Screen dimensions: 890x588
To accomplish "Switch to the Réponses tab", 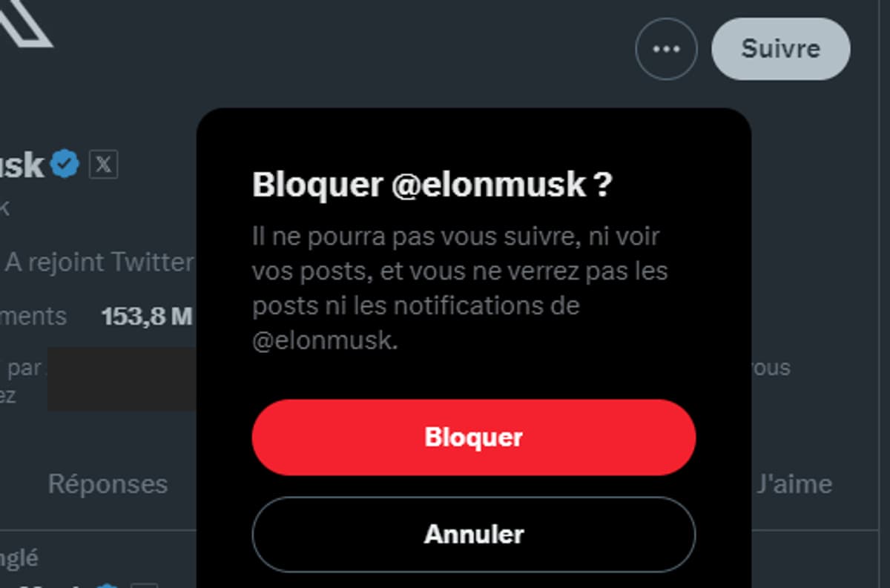I will [108, 484].
